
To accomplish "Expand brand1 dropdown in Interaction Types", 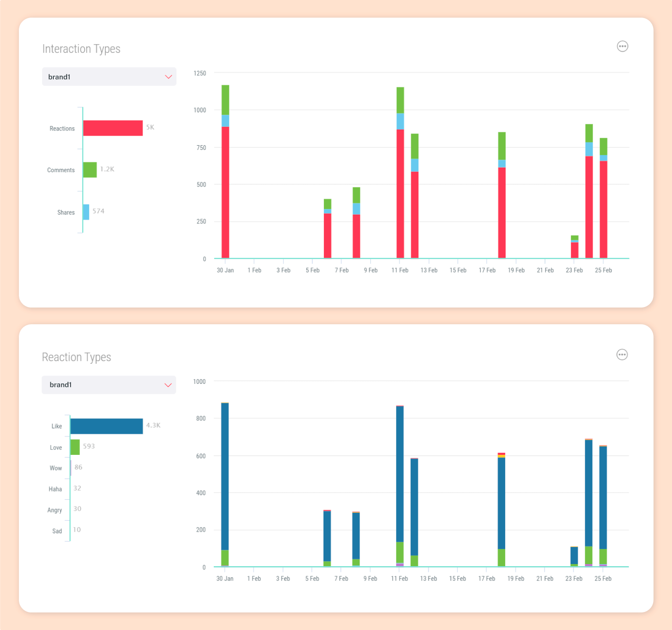I will [x=109, y=76].
